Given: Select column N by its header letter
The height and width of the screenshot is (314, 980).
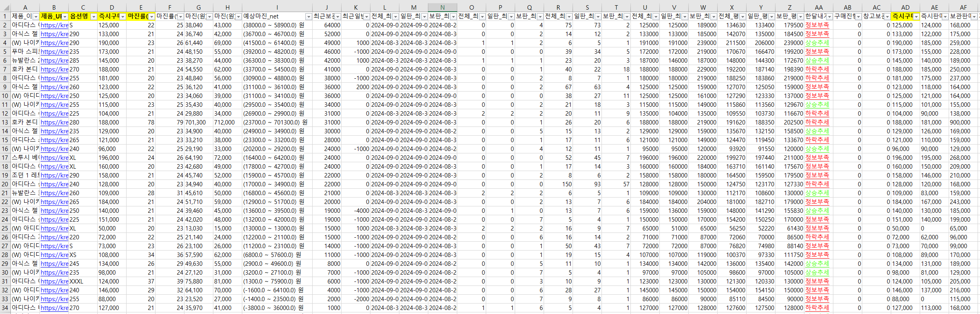Looking at the screenshot, I should tap(442, 8).
